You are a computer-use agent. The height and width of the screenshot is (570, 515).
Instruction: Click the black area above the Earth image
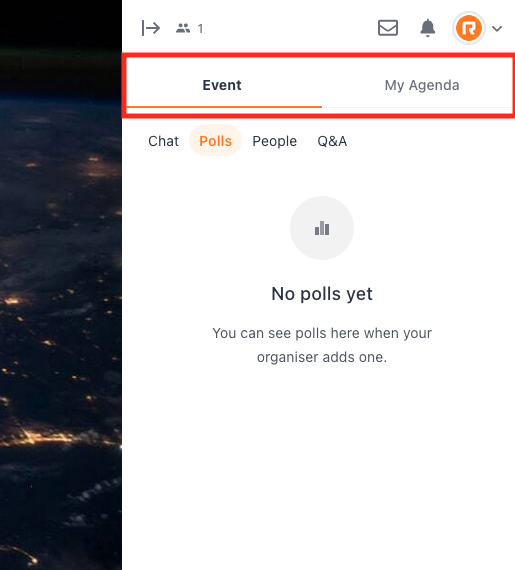[61, 24]
